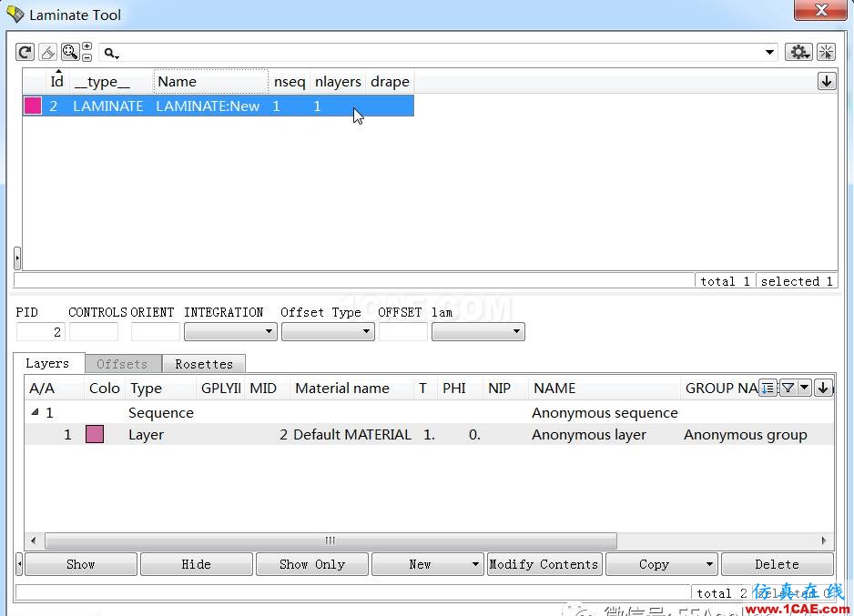This screenshot has width=854, height=616.
Task: Click the Delete button
Action: coord(778,564)
